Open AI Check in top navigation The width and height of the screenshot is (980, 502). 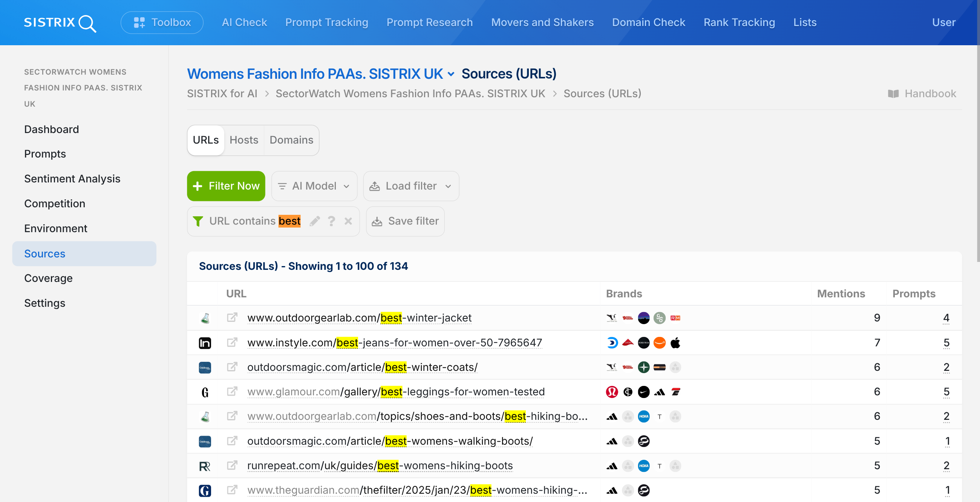pyautogui.click(x=244, y=23)
